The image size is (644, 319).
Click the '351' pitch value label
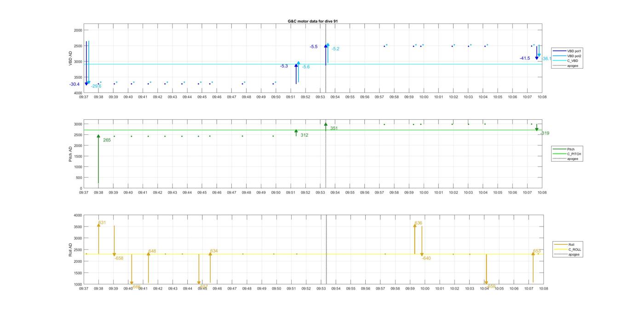[x=334, y=128]
